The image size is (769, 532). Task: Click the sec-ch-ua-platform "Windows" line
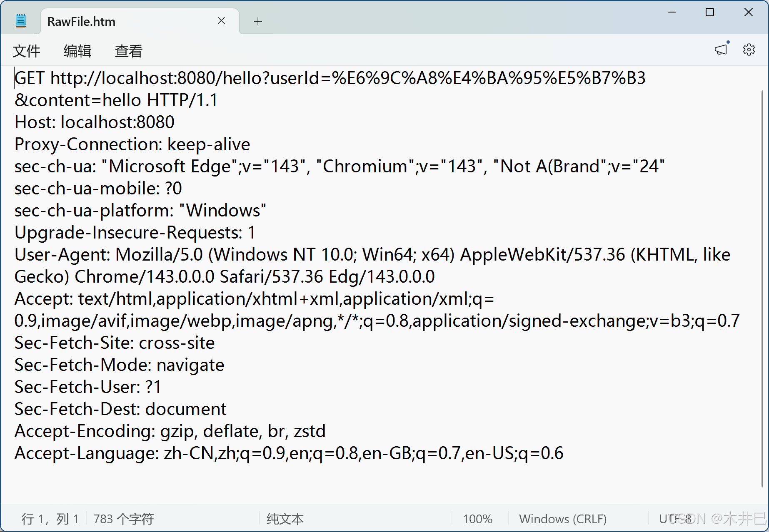[x=140, y=211]
